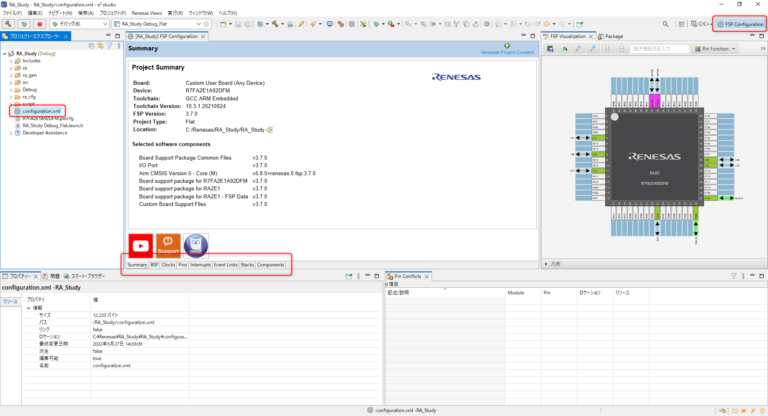Click the green Debug launch button

24,24
